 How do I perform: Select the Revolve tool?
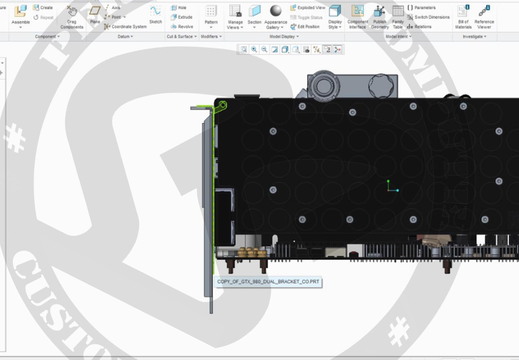pos(182,26)
